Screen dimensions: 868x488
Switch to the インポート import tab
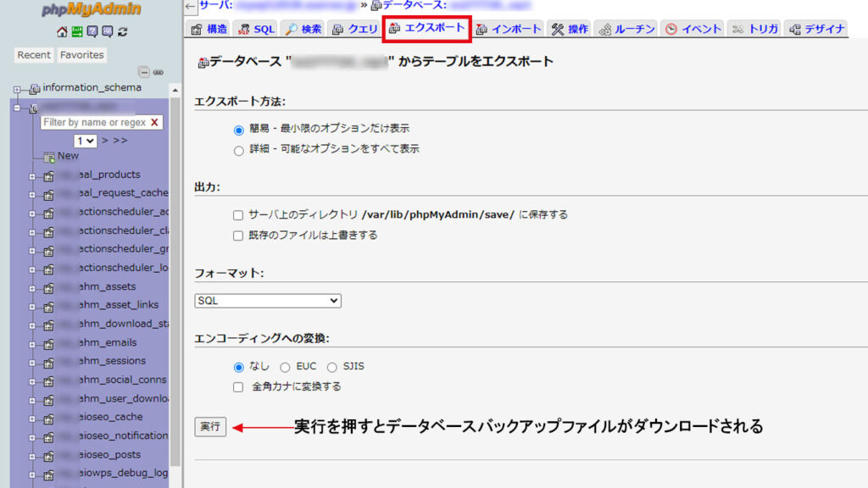(x=509, y=29)
